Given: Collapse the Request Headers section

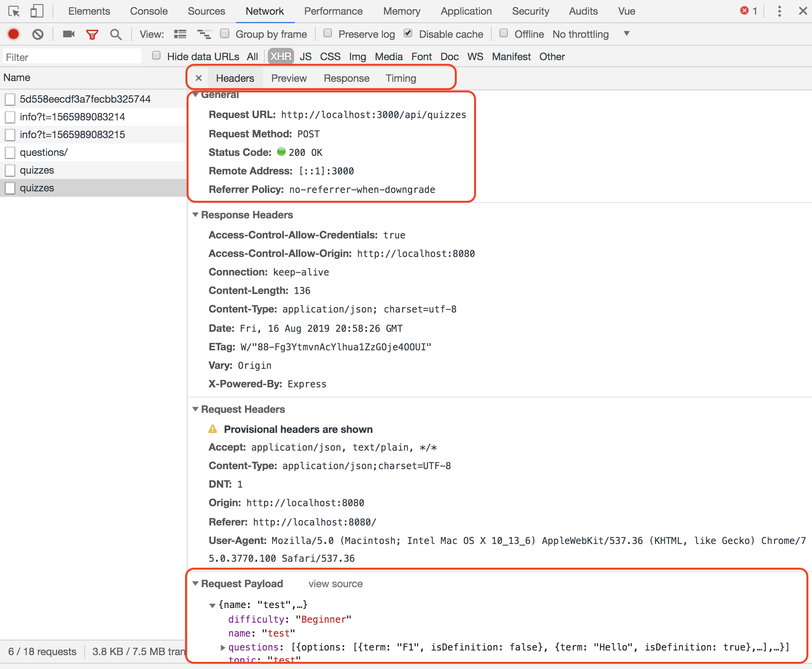Looking at the screenshot, I should pyautogui.click(x=196, y=409).
